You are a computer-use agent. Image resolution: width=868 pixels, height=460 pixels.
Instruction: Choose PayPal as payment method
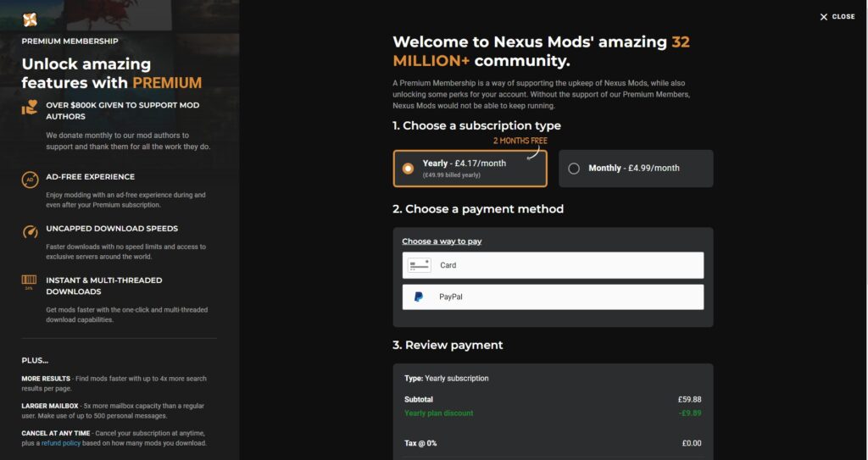click(553, 297)
